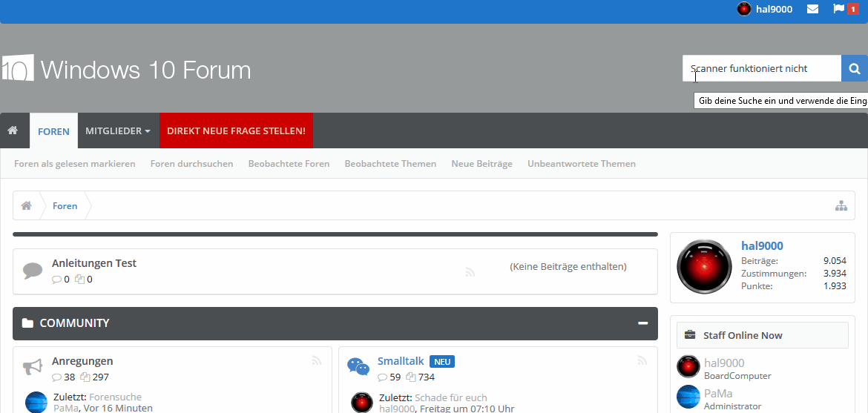Open the forum sitemap icon
This screenshot has height=413, width=868.
841,206
